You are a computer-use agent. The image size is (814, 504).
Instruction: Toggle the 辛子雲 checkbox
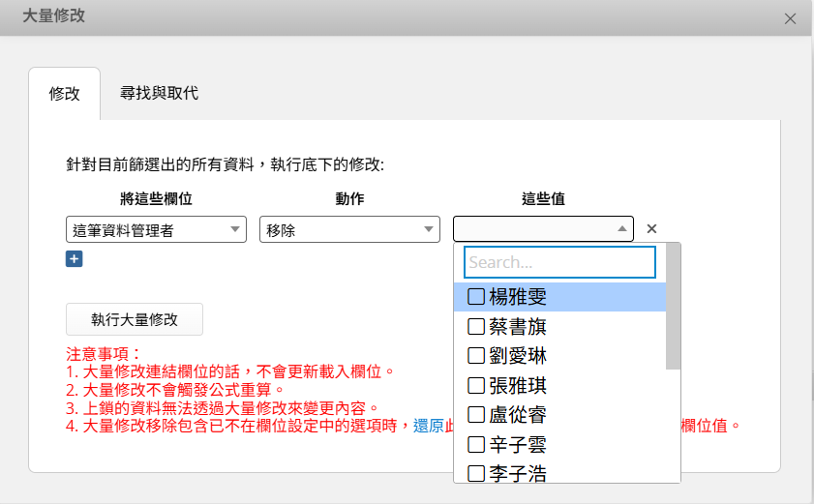[476, 445]
